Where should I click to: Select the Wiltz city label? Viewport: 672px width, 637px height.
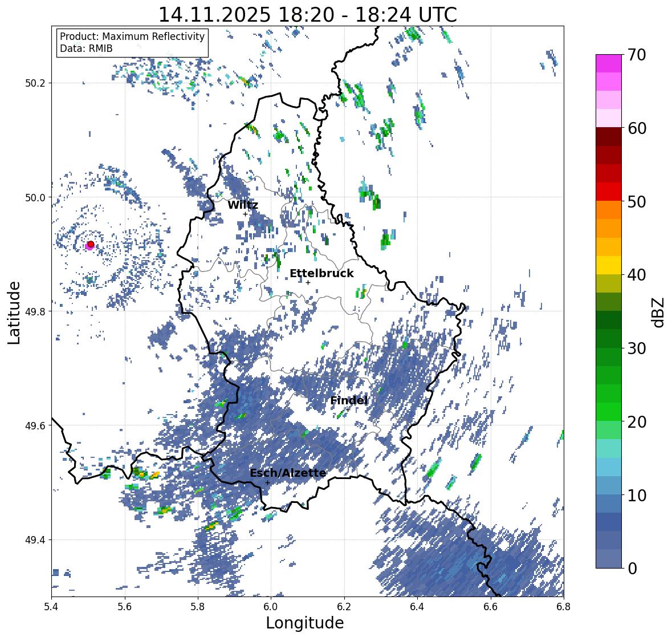(x=243, y=205)
